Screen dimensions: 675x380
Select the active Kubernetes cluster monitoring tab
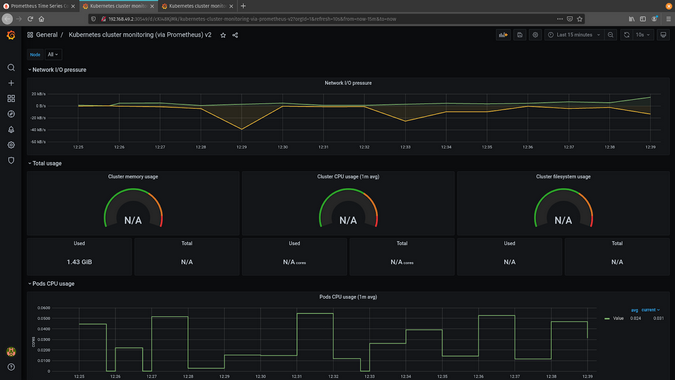[118, 6]
